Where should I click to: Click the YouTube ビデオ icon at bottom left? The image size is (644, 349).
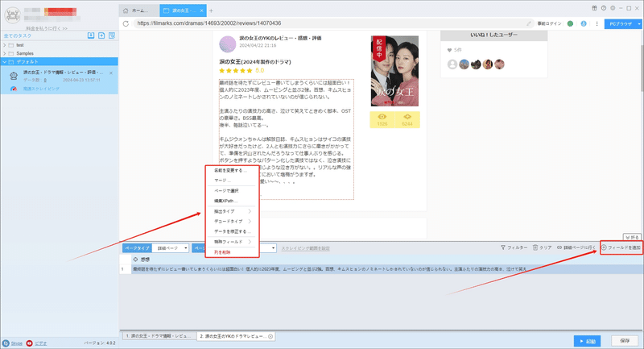pyautogui.click(x=29, y=343)
